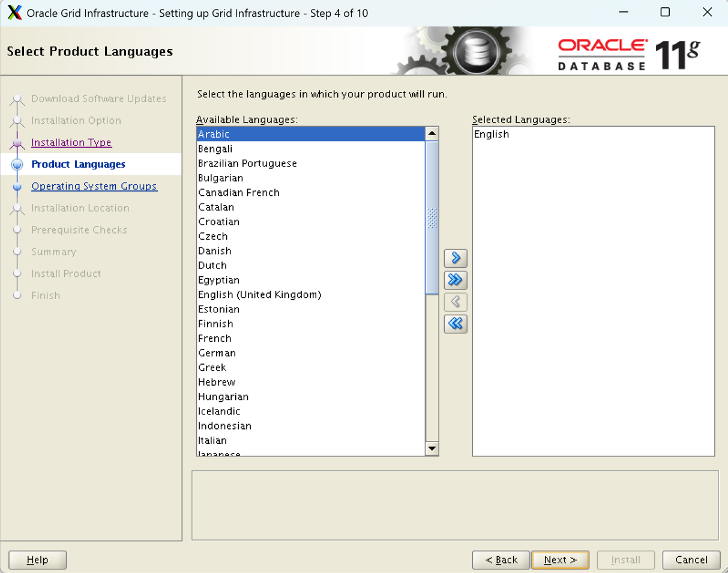728x573 pixels.
Task: Select Brazilian Portuguese language
Action: [x=311, y=163]
